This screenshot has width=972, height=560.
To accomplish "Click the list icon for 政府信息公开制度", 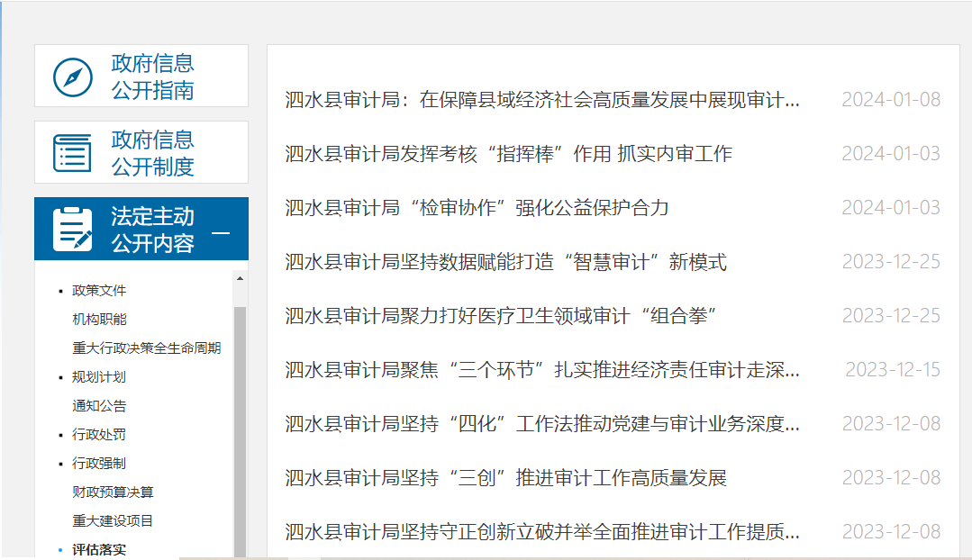I will (73, 153).
